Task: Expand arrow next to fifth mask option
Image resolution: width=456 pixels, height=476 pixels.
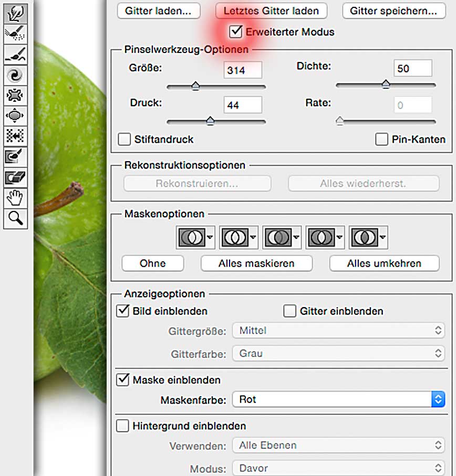Action: (x=383, y=237)
